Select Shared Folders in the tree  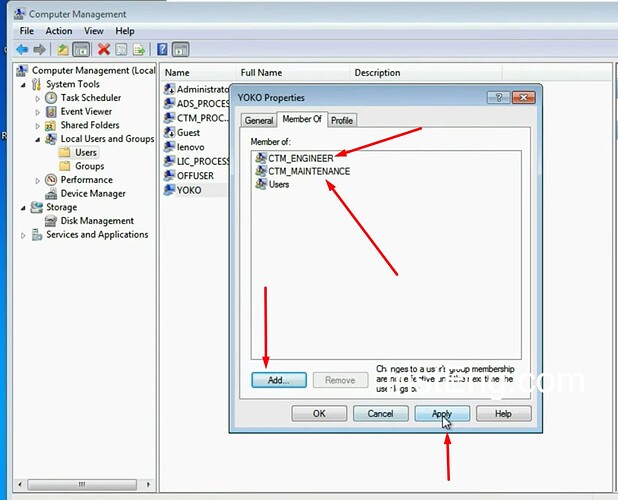click(x=90, y=125)
